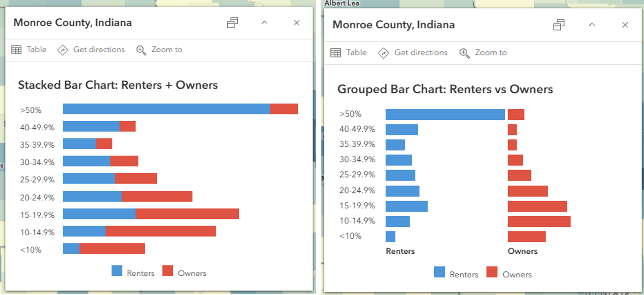Click Owners red swatch in grouped chart legend
Image resolution: width=644 pixels, height=295 pixels.
(492, 272)
